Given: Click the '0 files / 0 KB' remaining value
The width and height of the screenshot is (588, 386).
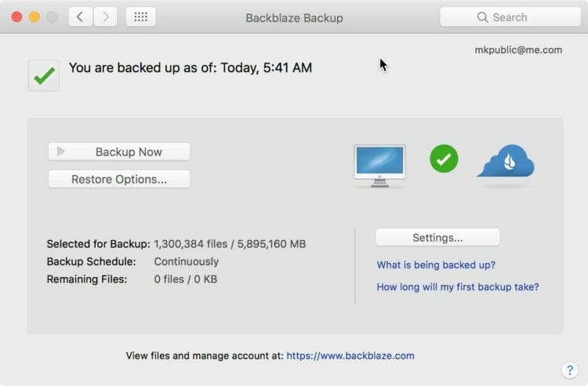Looking at the screenshot, I should 186,279.
